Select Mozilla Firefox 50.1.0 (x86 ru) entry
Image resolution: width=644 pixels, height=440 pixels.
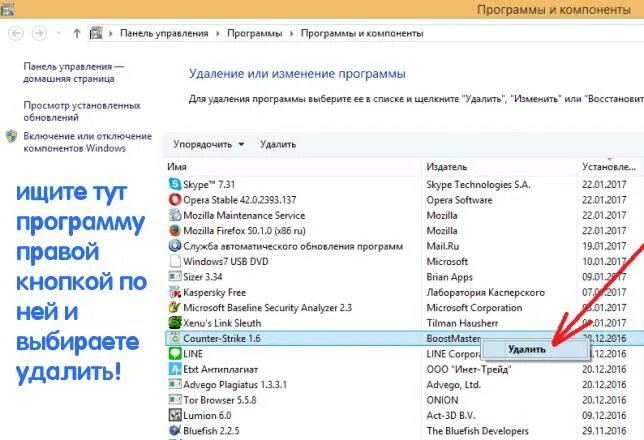click(244, 231)
